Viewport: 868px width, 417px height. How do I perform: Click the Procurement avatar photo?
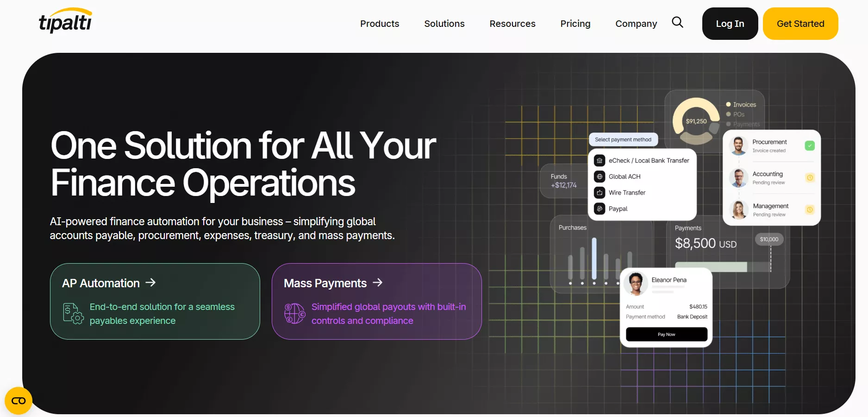coord(738,146)
